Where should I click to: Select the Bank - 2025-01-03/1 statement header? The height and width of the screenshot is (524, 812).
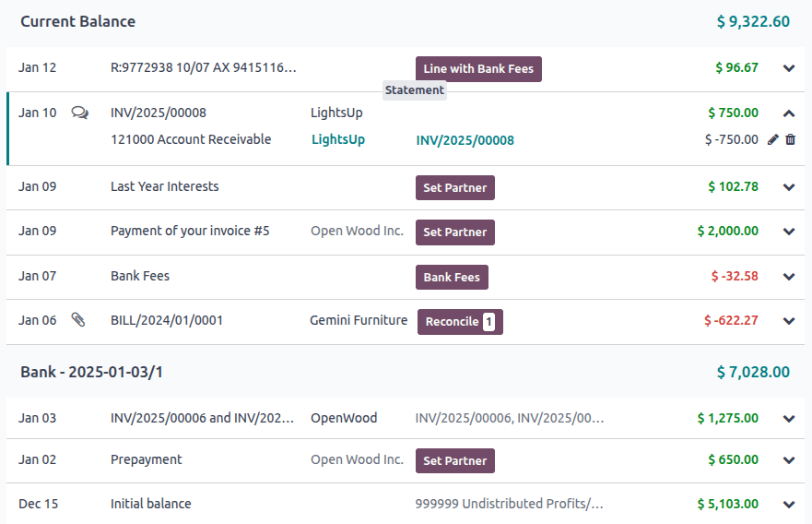click(x=92, y=372)
